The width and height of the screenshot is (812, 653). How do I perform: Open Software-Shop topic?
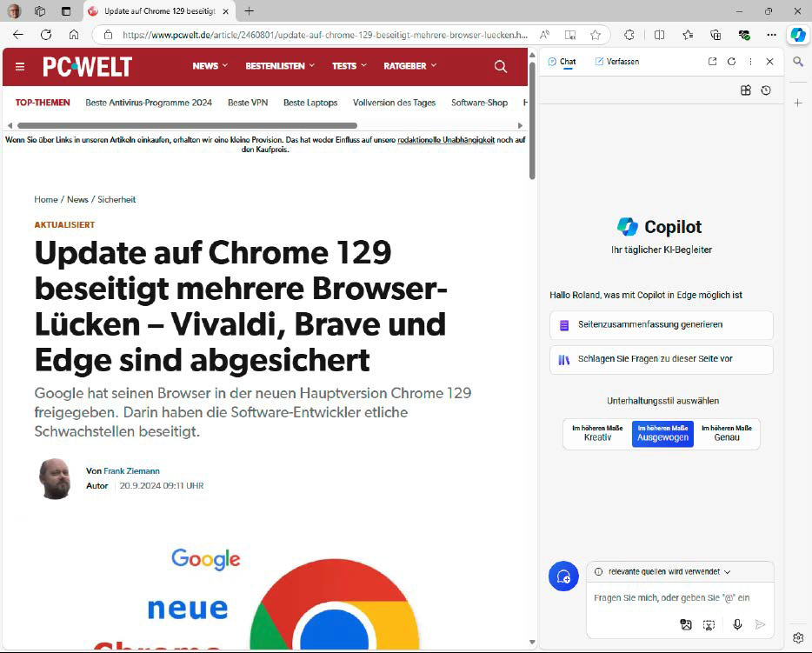tap(479, 103)
